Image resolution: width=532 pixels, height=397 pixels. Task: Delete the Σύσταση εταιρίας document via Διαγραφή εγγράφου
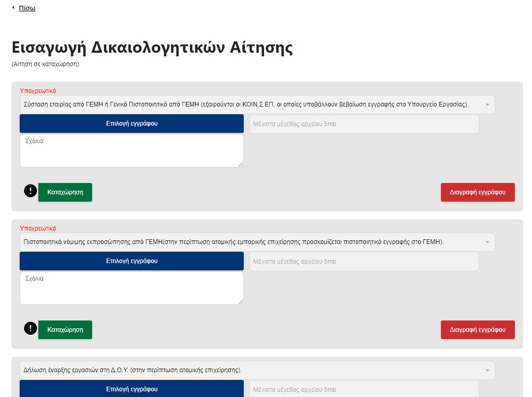point(477,192)
